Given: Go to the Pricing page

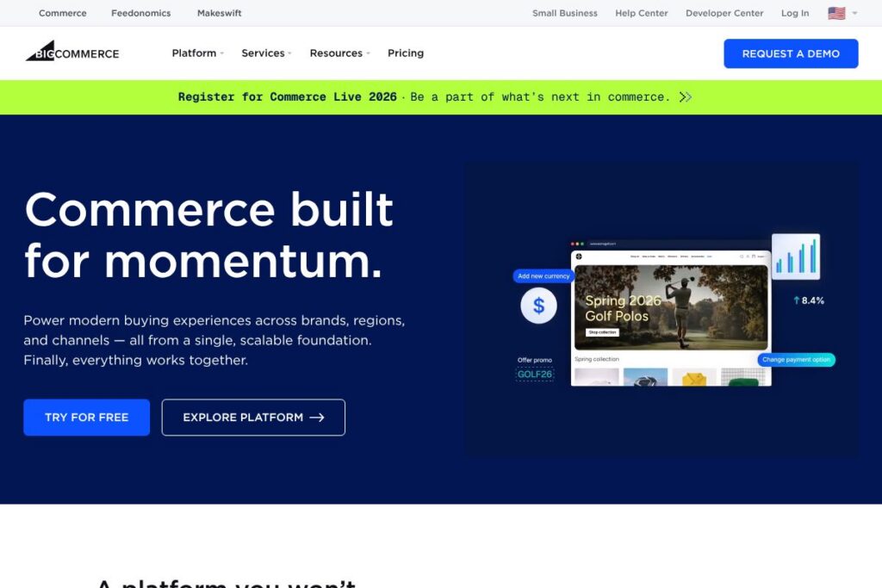Looking at the screenshot, I should pos(406,53).
